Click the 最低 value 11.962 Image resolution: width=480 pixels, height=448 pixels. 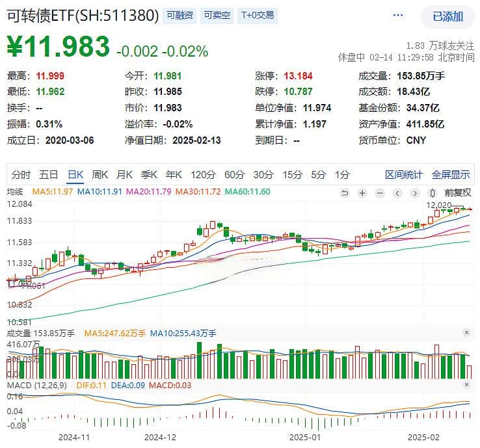[x=50, y=92]
